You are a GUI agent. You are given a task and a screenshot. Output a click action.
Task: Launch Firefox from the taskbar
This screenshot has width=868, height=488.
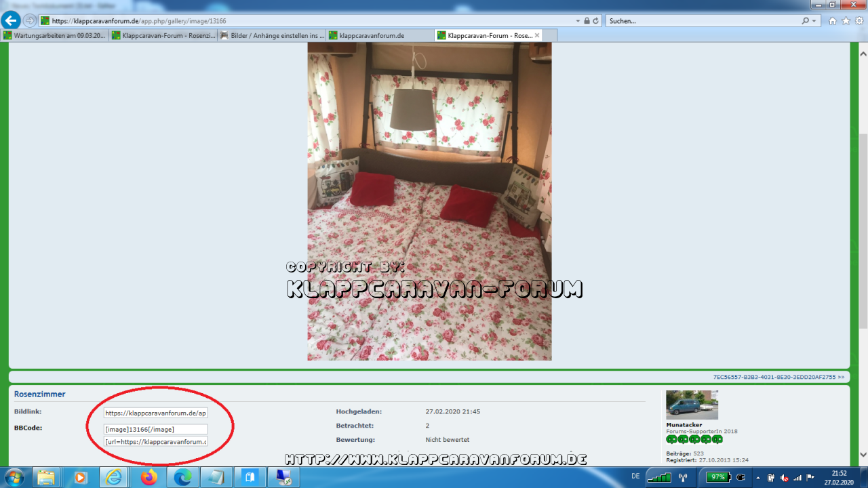[149, 477]
